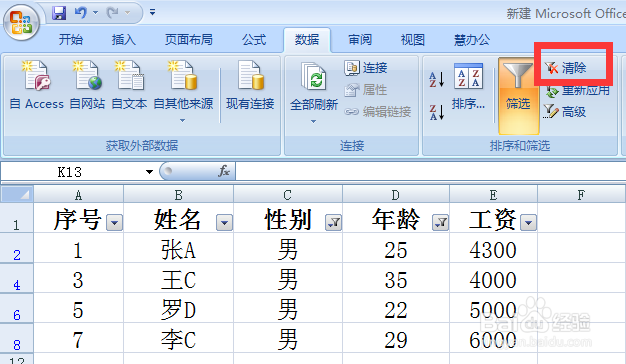Select age cell 22
626x364 pixels.
click(x=396, y=308)
